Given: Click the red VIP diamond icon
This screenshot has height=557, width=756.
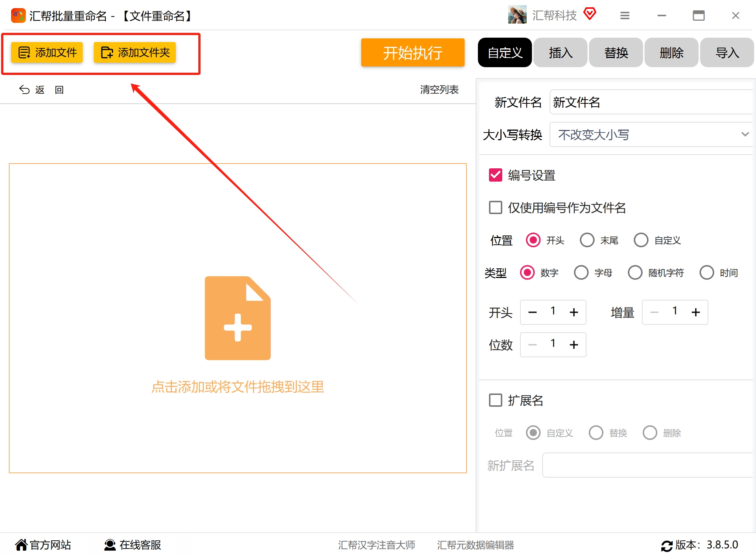Looking at the screenshot, I should coord(590,14).
